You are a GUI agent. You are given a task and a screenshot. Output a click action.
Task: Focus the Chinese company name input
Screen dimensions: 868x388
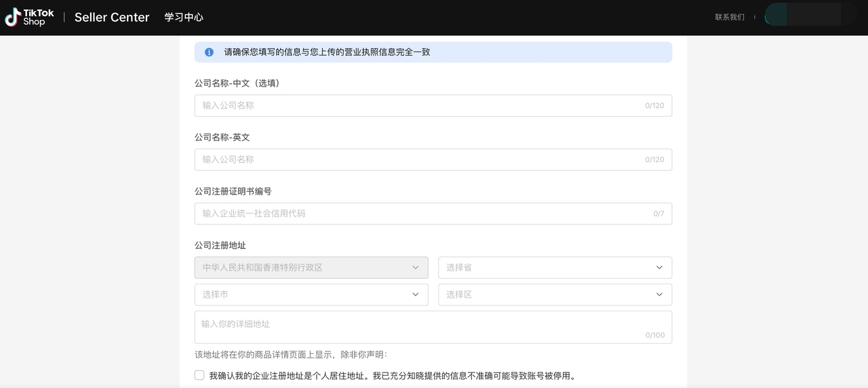(x=420, y=105)
